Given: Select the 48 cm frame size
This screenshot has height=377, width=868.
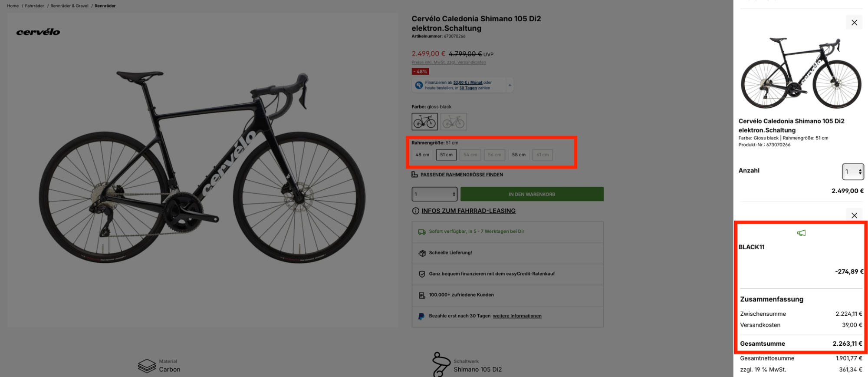Looking at the screenshot, I should [x=422, y=155].
